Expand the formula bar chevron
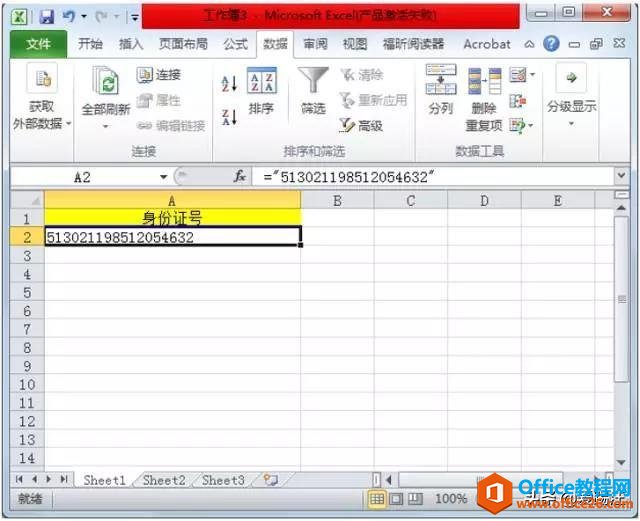This screenshot has width=640, height=521. tap(622, 176)
